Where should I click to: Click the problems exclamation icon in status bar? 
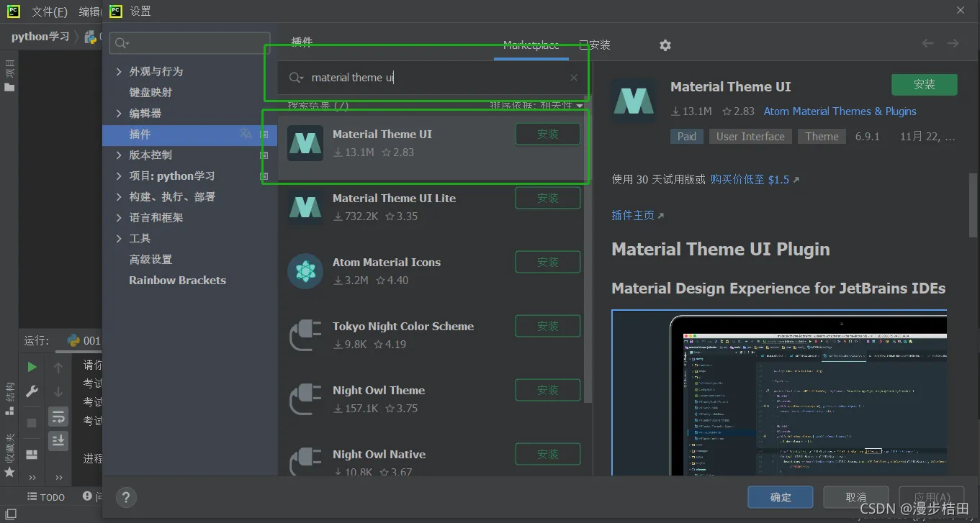(x=87, y=496)
